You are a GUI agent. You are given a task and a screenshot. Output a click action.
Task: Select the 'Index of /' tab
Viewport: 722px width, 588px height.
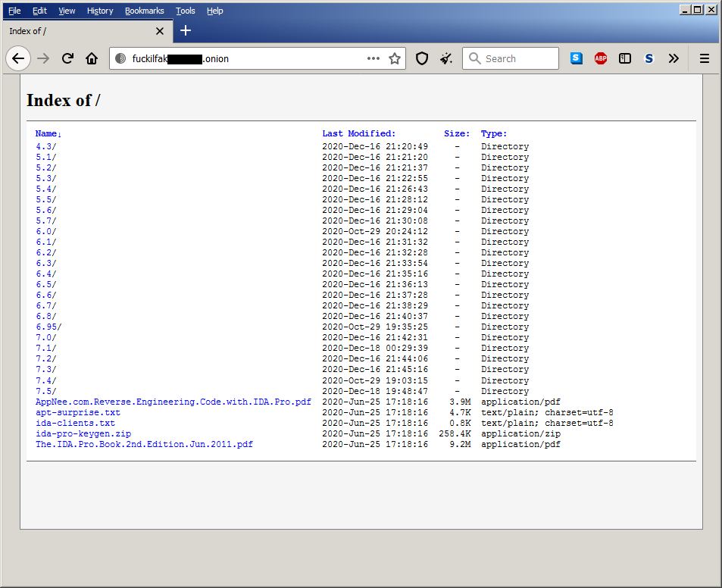coord(87,31)
